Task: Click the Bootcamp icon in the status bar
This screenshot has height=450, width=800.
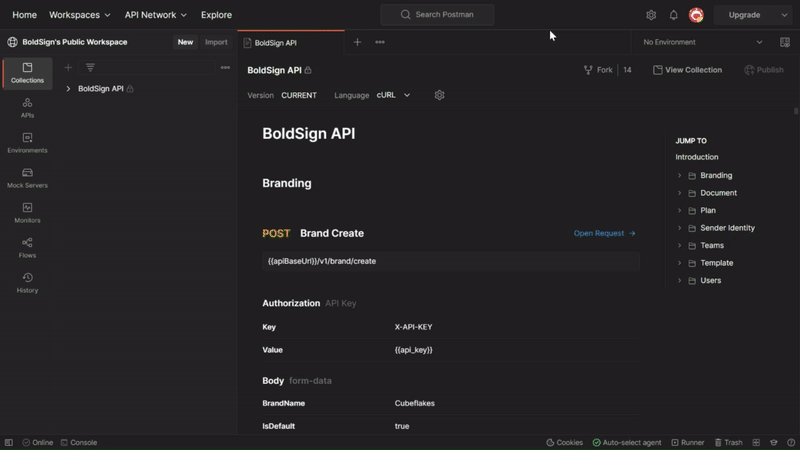Action: click(x=773, y=442)
